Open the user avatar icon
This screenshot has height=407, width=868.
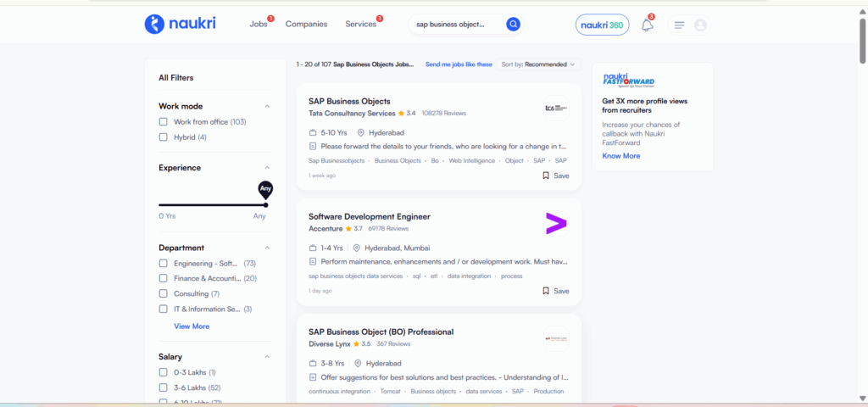pos(700,25)
